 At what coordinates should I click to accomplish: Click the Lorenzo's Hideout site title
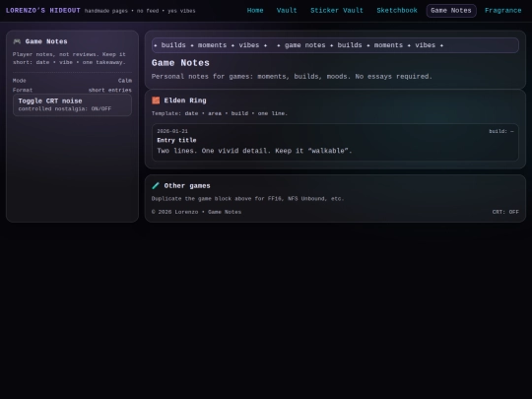[x=43, y=11]
